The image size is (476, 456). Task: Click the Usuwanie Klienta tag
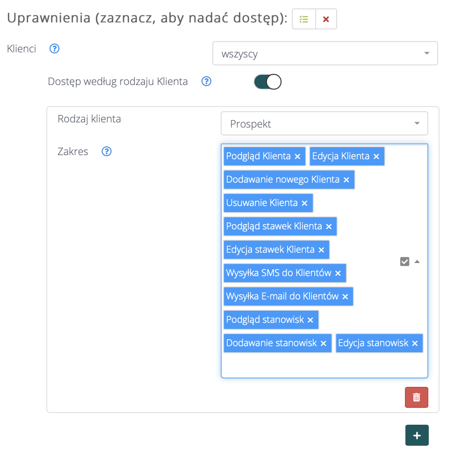pyautogui.click(x=262, y=203)
